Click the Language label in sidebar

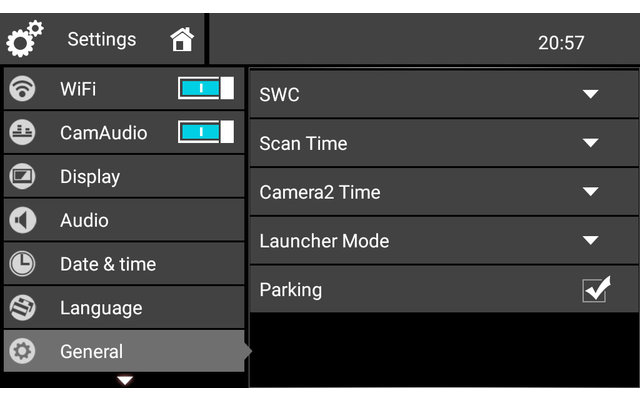(101, 308)
